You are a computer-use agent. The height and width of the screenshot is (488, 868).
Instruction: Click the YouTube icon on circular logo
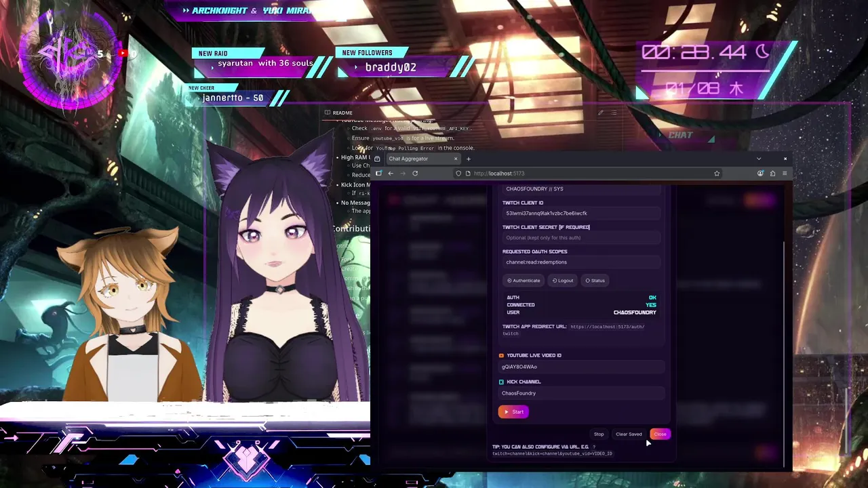123,53
